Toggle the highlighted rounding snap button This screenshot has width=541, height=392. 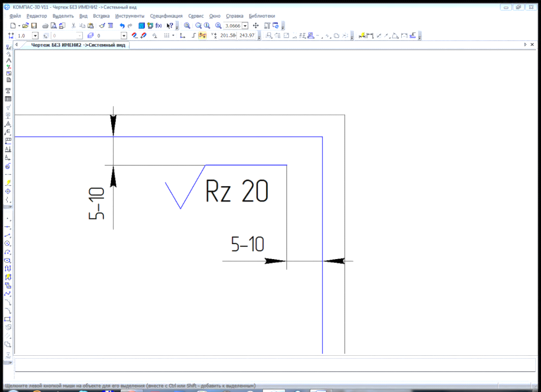pos(203,36)
